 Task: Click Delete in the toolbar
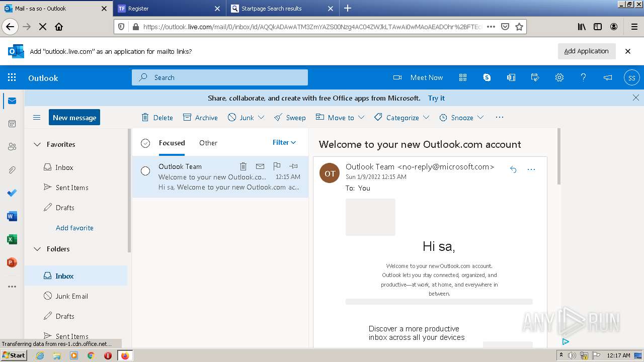[157, 118]
